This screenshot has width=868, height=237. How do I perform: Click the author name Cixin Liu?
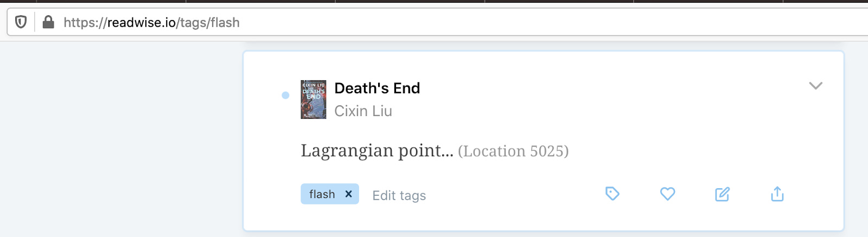pos(363,111)
